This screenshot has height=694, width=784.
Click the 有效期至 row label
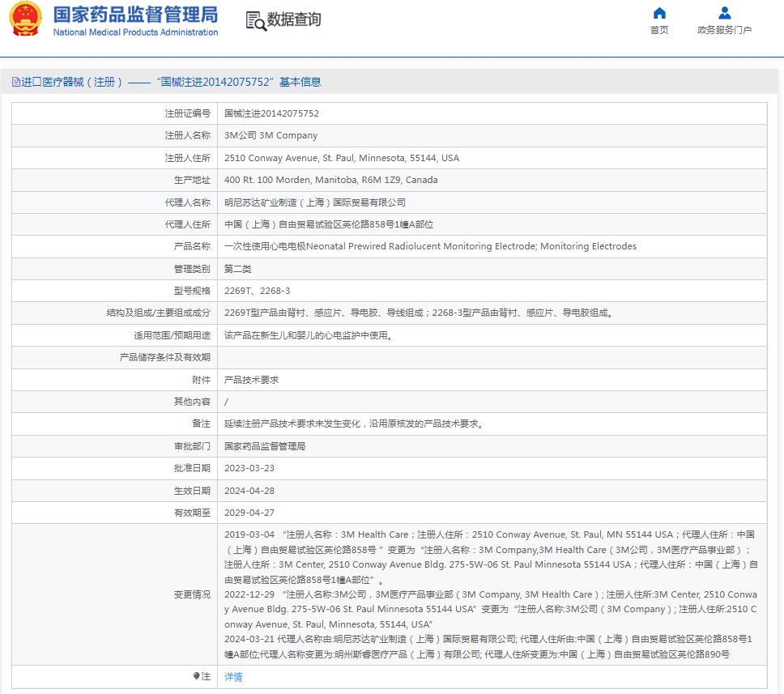point(192,513)
